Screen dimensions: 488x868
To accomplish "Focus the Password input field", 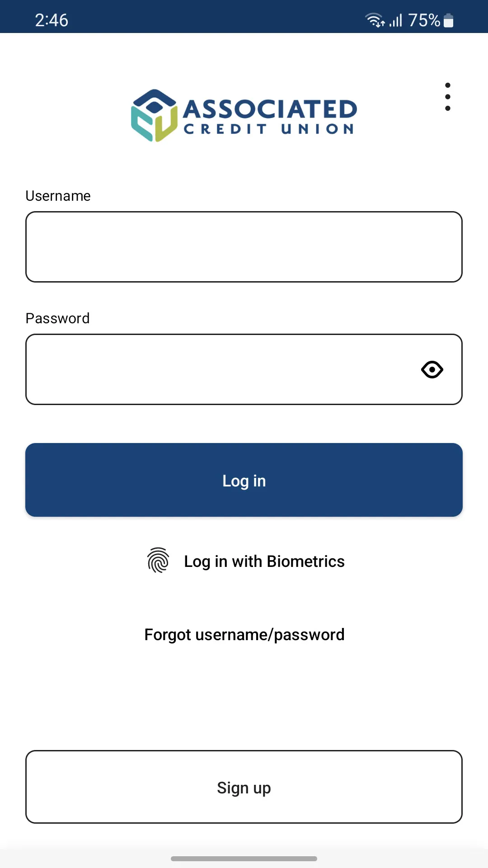I will coord(221,370).
